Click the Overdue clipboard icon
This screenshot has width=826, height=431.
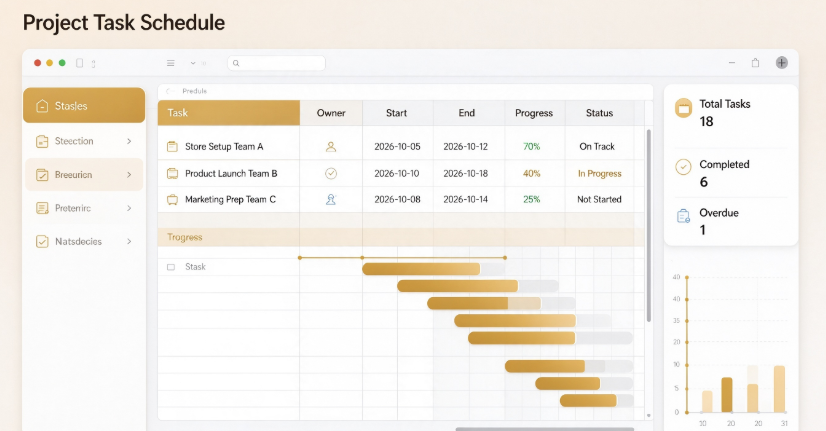pos(683,216)
